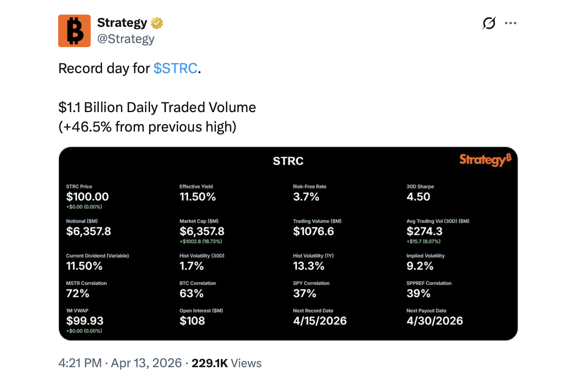Click the Bitcoin symbol in the orange avatar
Image resolution: width=588 pixels, height=381 pixels.
74,30
